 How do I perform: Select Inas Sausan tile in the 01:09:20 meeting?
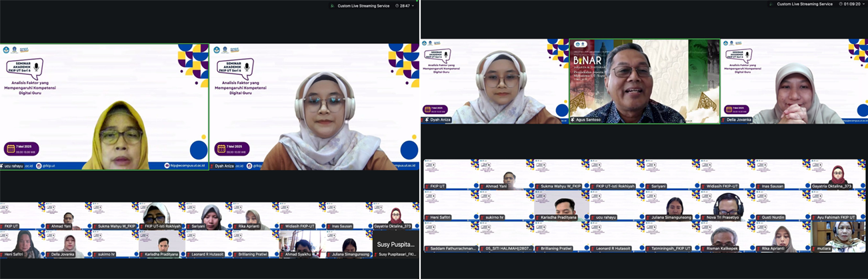[784, 174]
